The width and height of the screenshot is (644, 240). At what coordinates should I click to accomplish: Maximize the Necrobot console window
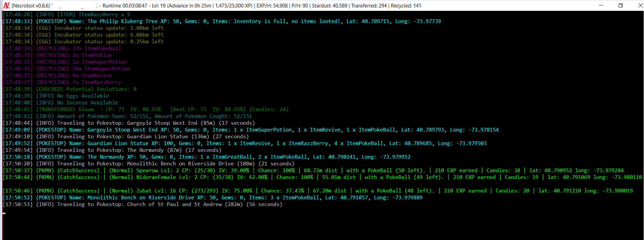tap(621, 5)
